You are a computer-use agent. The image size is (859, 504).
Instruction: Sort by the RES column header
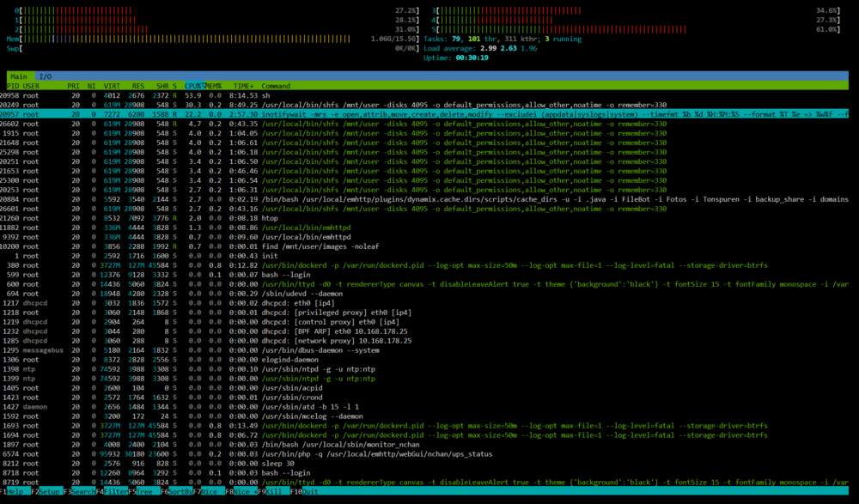[138, 86]
